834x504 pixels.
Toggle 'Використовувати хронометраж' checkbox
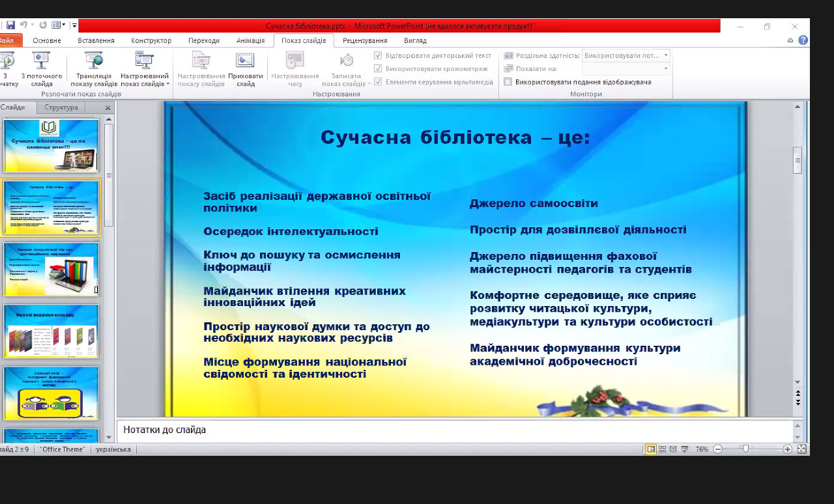(378, 69)
